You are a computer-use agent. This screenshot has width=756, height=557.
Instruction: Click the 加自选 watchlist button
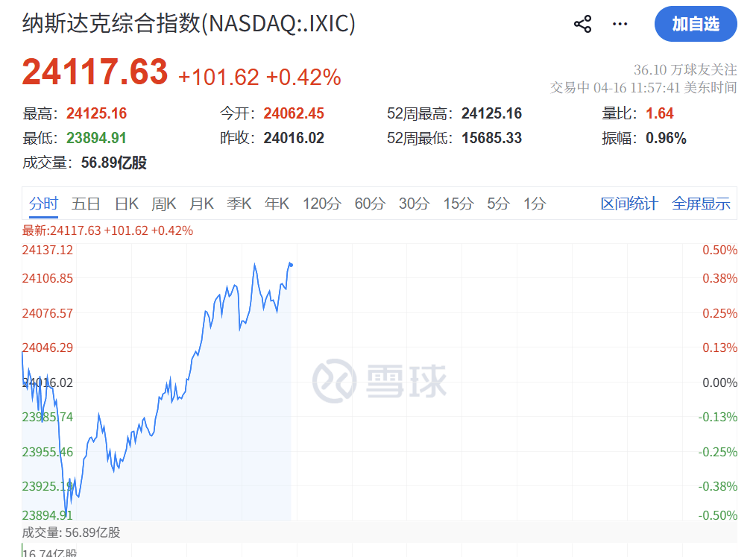pos(695,24)
